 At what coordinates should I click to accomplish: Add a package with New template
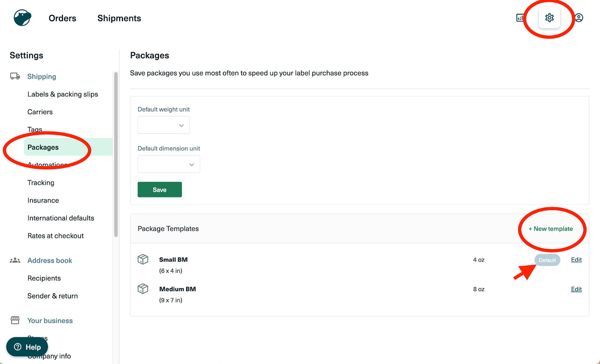551,229
